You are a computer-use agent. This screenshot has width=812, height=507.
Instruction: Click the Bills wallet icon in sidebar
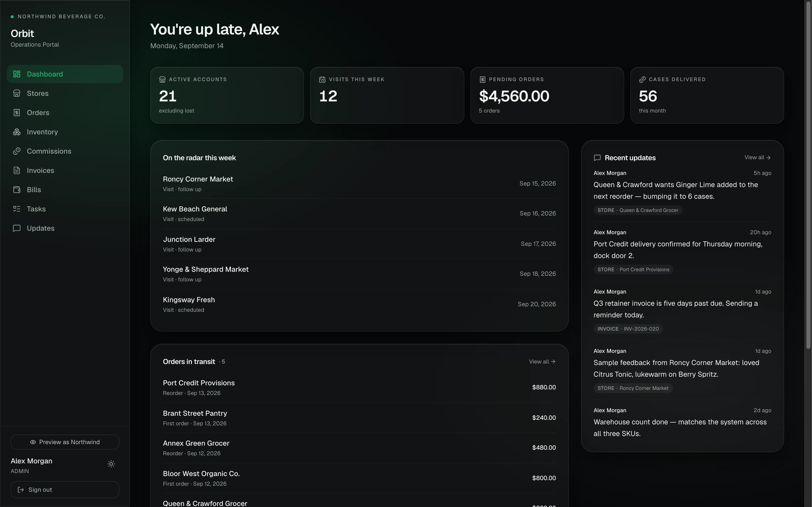[17, 190]
